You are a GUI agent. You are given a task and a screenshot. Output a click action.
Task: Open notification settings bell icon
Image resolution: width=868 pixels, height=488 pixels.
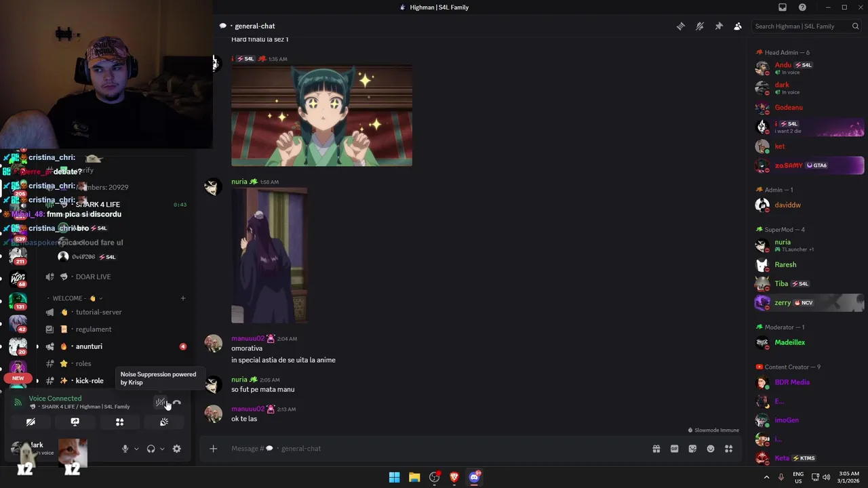[x=700, y=26]
